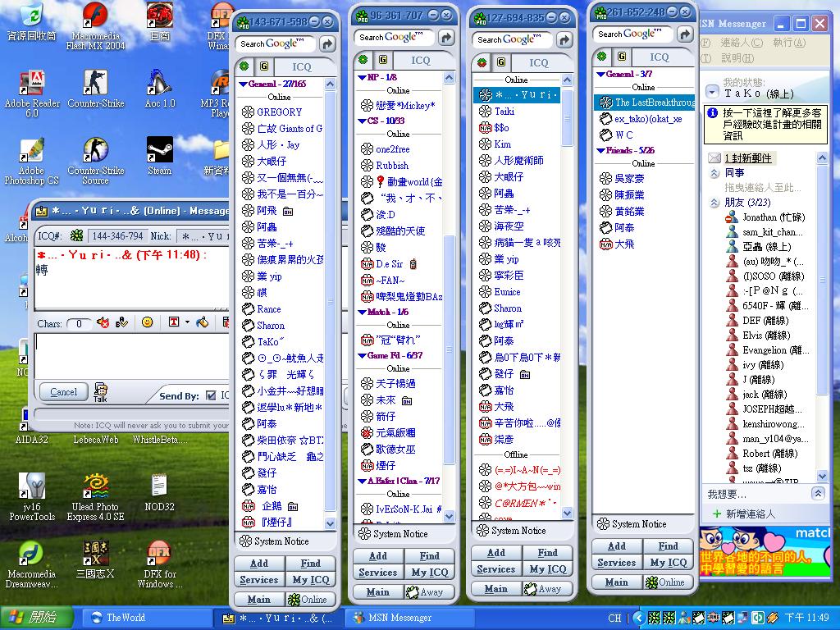Select the ICQ tab in 261-652-248 window
The image size is (840, 630).
click(x=660, y=57)
